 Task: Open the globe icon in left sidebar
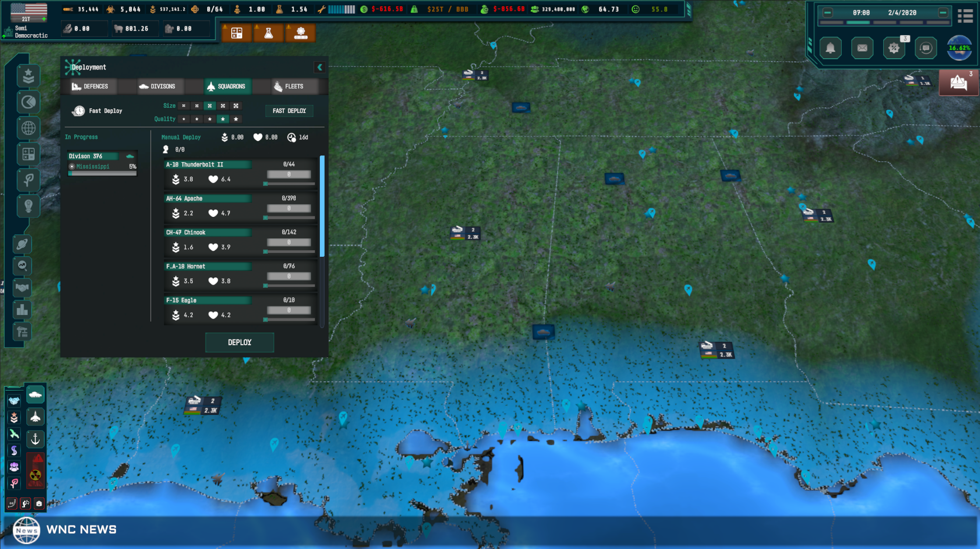pyautogui.click(x=28, y=128)
